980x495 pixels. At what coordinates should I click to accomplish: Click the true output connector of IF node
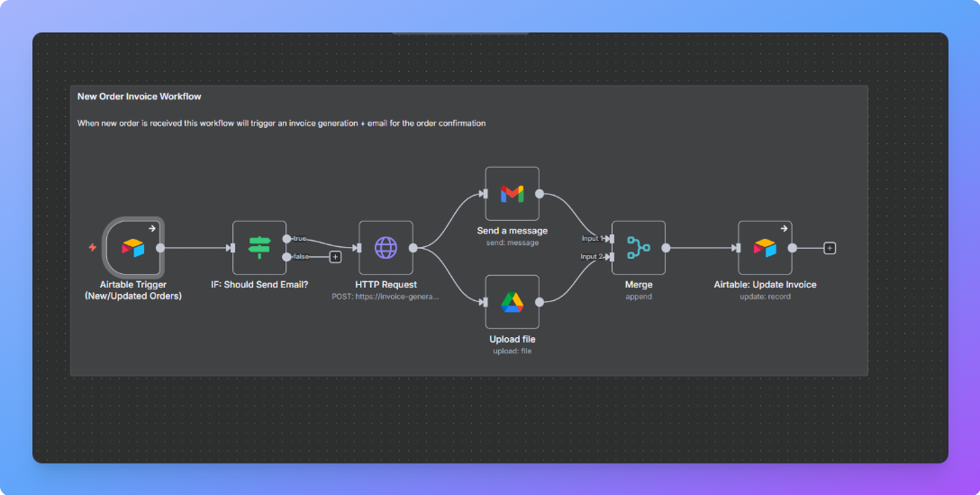click(x=286, y=238)
